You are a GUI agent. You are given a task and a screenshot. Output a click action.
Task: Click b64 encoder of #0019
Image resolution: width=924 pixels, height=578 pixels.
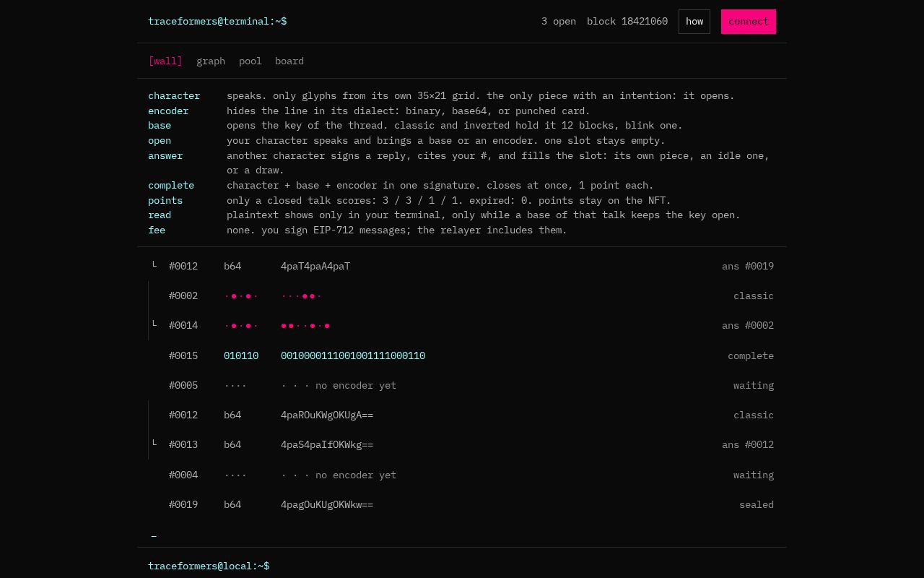click(x=232, y=504)
